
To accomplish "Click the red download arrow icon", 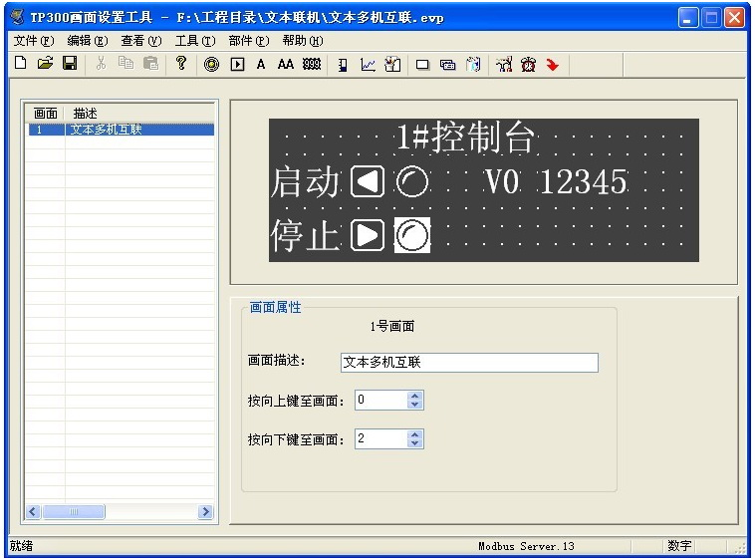I will tap(552, 64).
